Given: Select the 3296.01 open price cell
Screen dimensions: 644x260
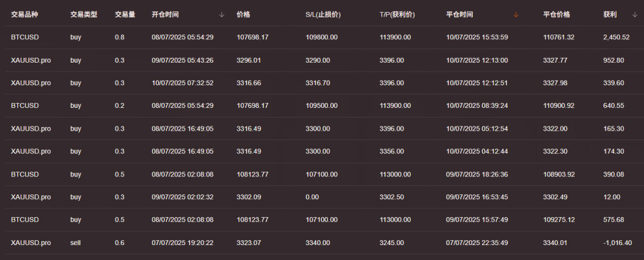Looking at the screenshot, I should click(249, 60).
